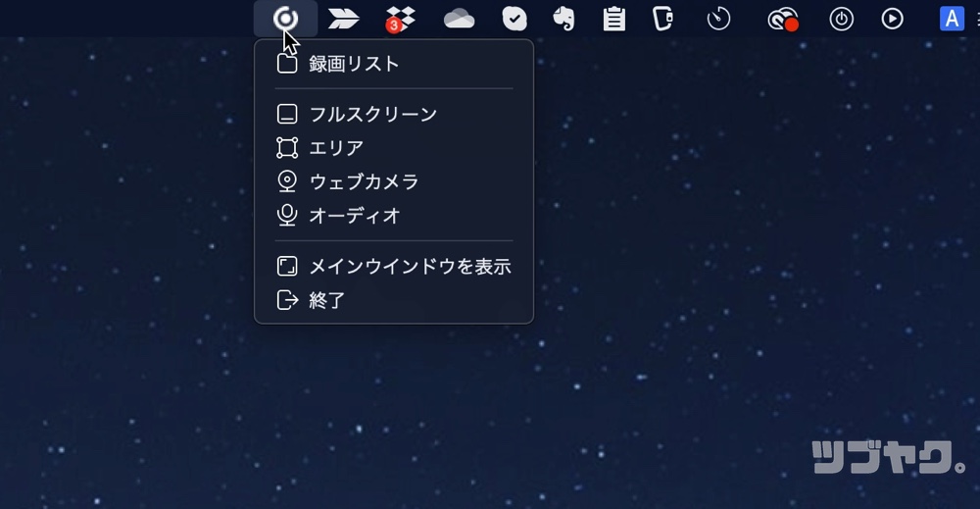980x509 pixels.
Task: Click the device sidecar menu bar icon
Action: click(x=662, y=19)
